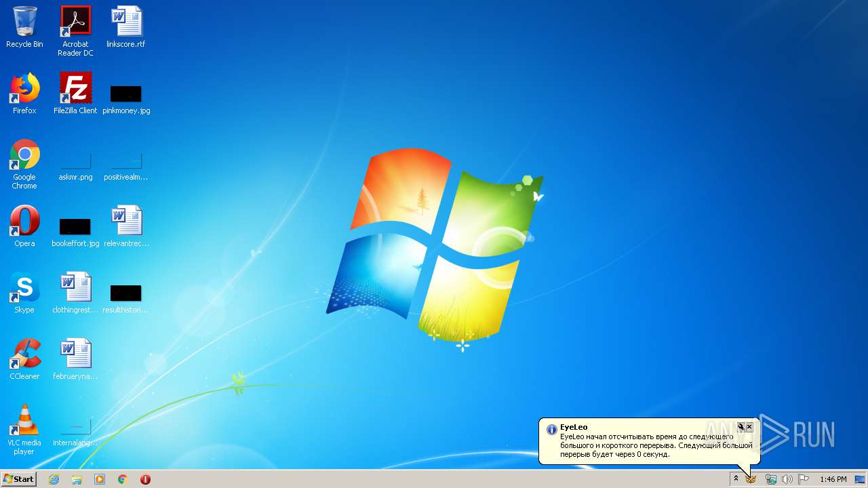Select the resulthistori... file
Image resolution: width=868 pixels, height=488 pixels.
126,298
